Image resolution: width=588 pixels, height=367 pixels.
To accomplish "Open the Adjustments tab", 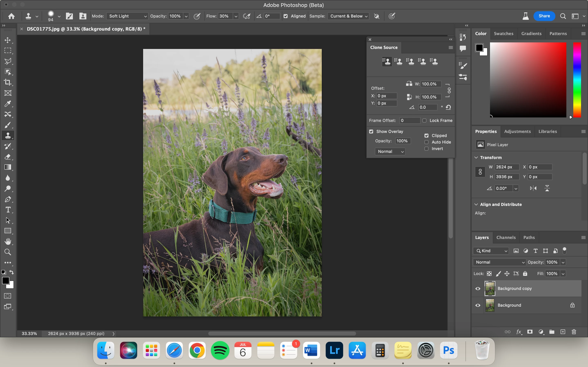I will pos(517,132).
